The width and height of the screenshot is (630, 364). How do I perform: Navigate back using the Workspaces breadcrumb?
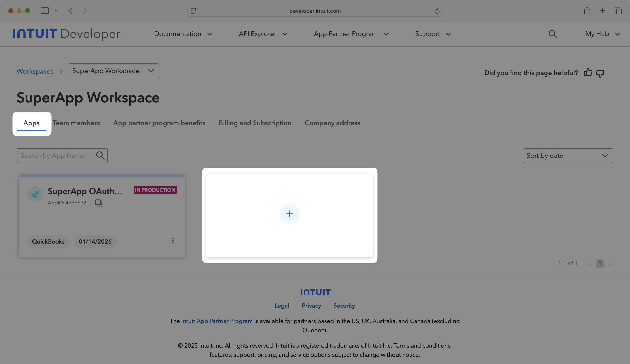pyautogui.click(x=35, y=71)
